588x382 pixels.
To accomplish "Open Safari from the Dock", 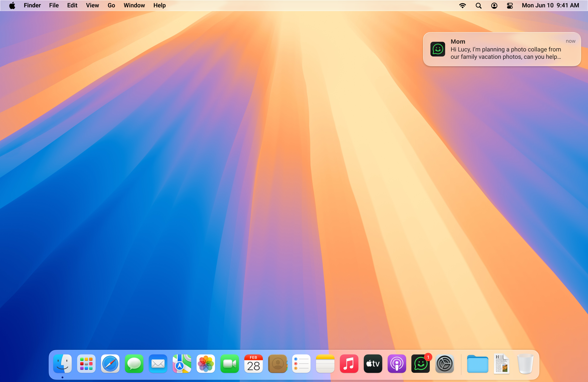I will (x=110, y=364).
